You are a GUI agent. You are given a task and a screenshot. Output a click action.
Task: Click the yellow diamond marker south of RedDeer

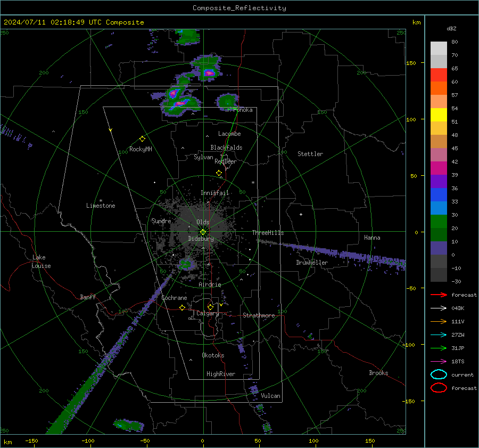click(x=219, y=173)
